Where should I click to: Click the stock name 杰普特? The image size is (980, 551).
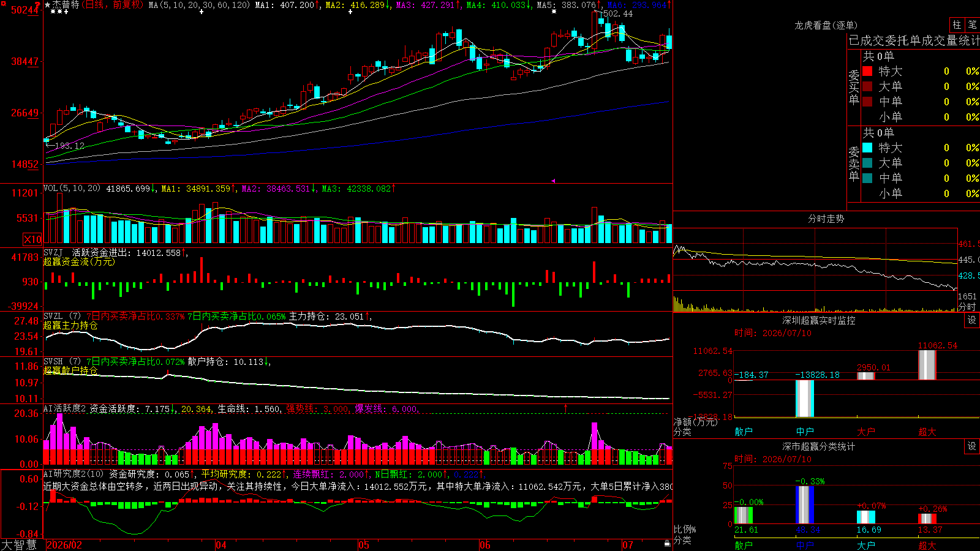coord(66,5)
